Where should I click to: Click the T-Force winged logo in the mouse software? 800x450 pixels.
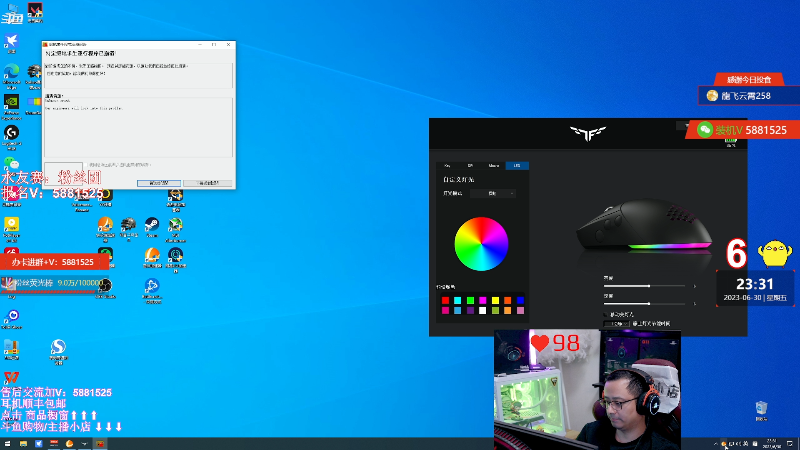588,134
